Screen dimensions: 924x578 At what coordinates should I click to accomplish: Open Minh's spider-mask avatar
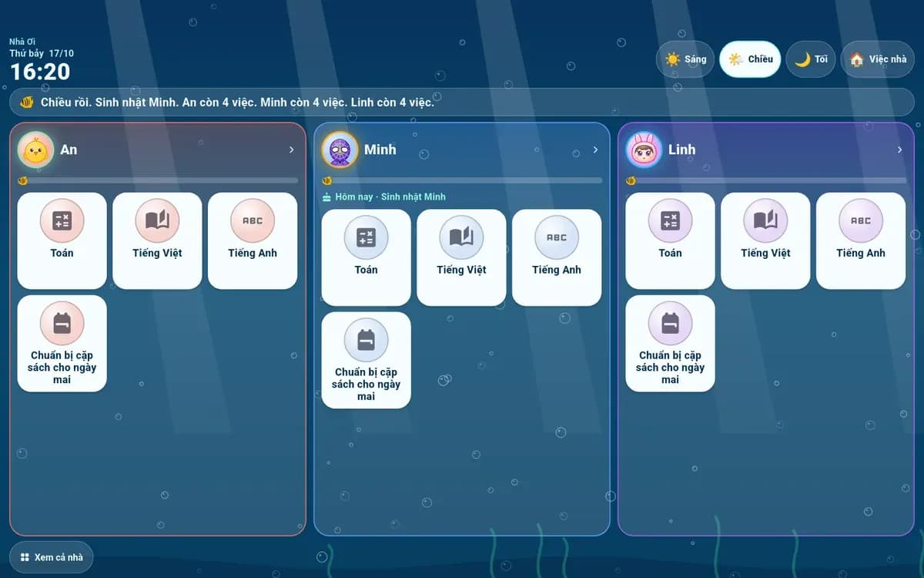340,150
